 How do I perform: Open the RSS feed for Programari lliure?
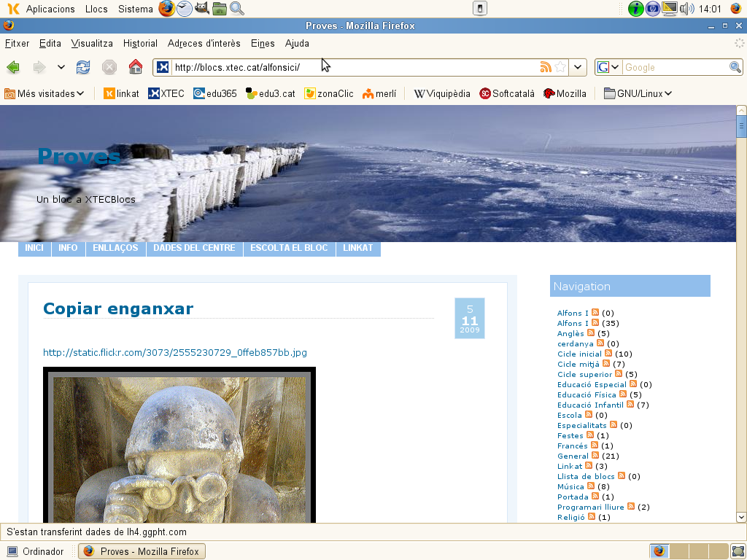tap(631, 506)
